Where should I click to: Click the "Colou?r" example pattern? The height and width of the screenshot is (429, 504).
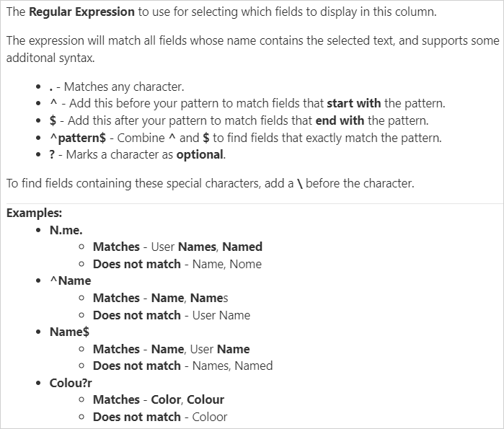[71, 383]
